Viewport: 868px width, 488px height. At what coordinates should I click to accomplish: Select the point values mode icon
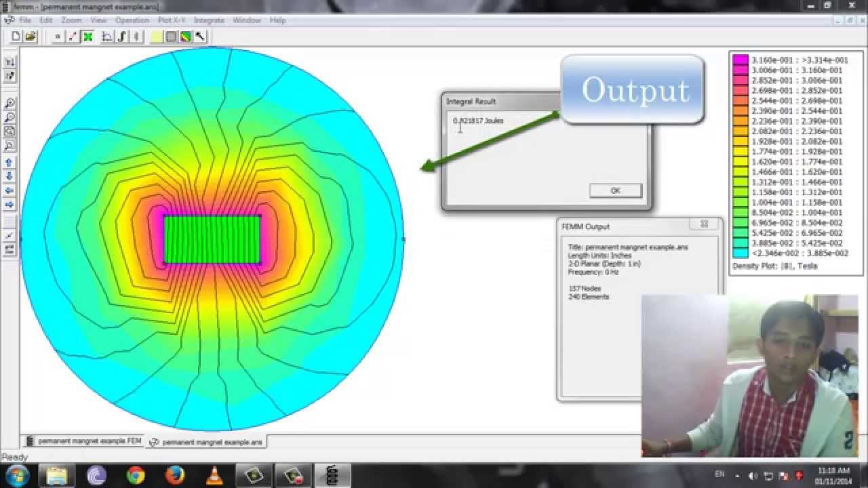(58, 37)
